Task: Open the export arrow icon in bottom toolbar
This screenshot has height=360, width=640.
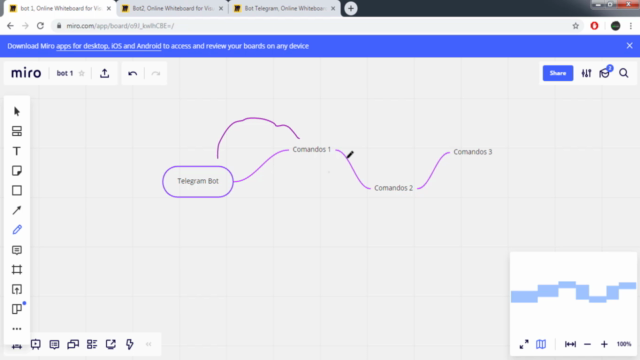Action: pyautogui.click(x=111, y=344)
